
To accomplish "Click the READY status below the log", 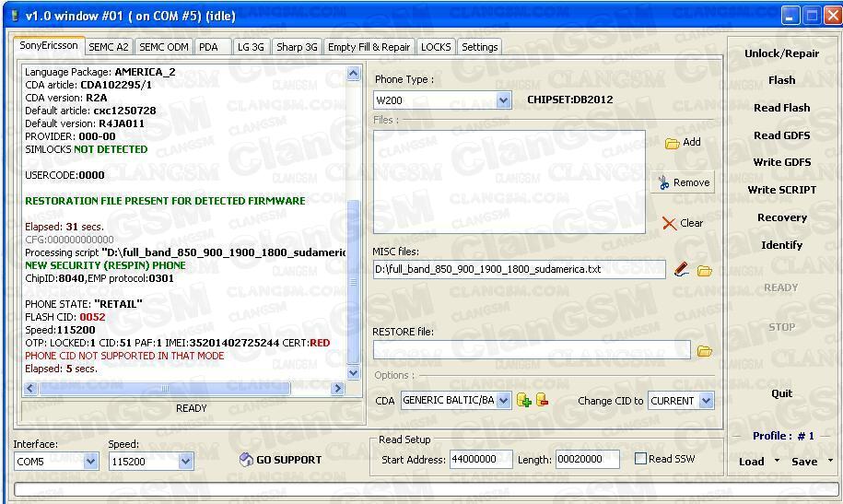I will point(192,408).
